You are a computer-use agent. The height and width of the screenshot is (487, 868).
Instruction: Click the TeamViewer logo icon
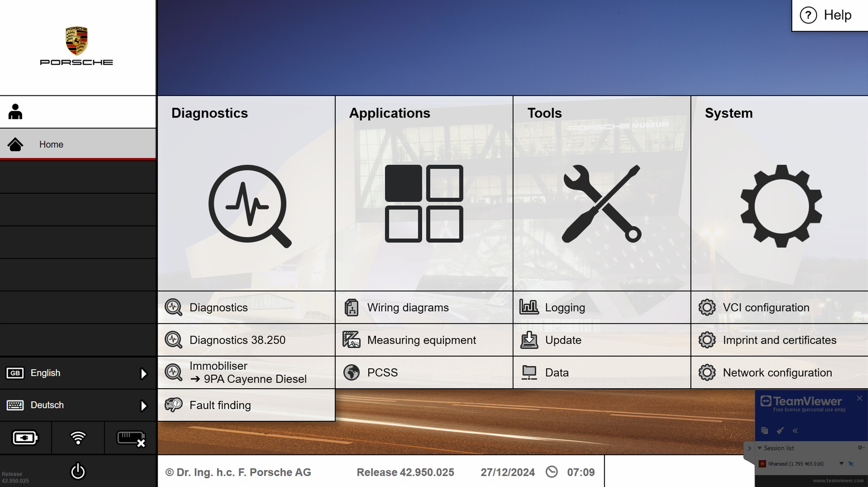tap(765, 401)
